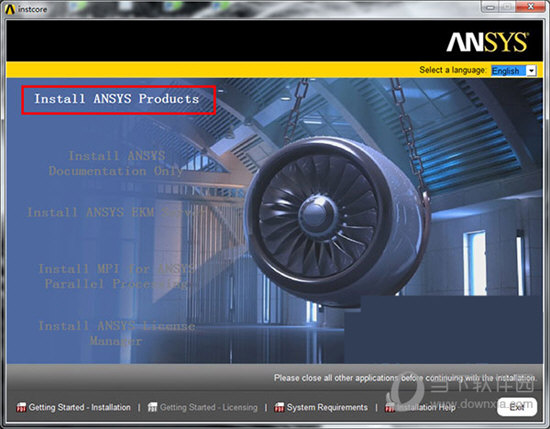Exit the installer with Exit button
The image size is (550, 429).
[x=517, y=407]
